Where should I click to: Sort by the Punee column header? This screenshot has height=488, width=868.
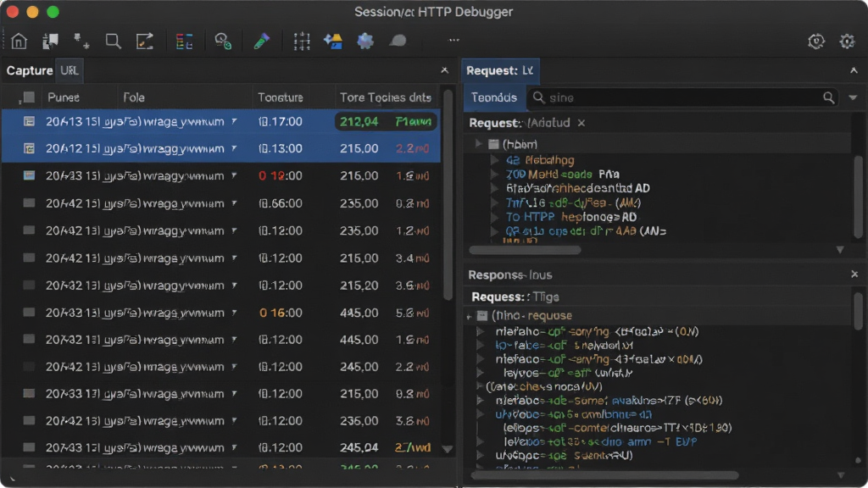(63, 97)
